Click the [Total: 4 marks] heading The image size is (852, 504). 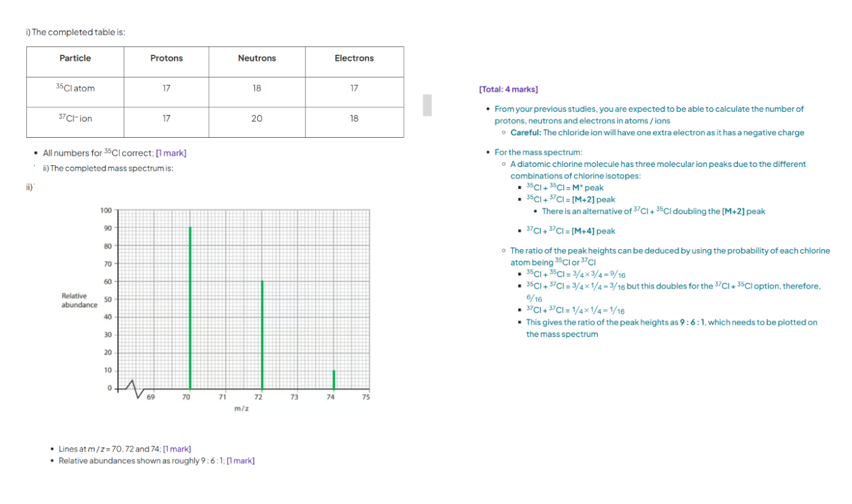[508, 90]
